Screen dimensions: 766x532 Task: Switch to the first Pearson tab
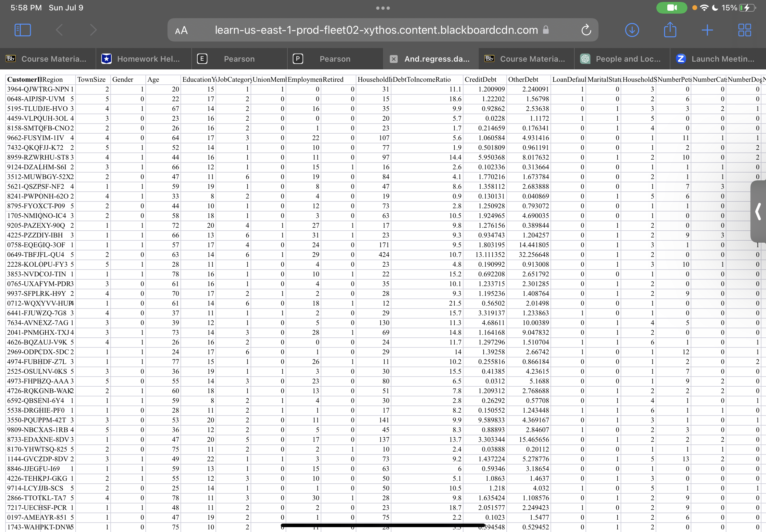239,59
